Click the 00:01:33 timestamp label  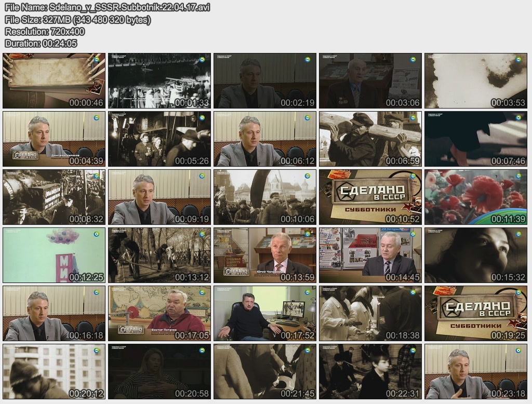tap(192, 103)
